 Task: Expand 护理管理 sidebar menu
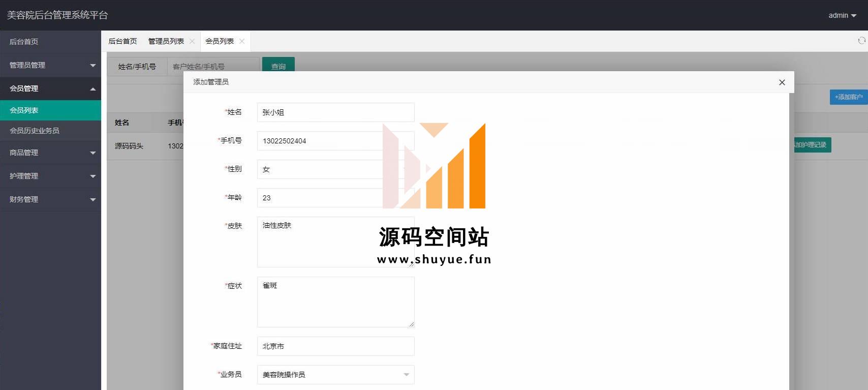click(50, 176)
